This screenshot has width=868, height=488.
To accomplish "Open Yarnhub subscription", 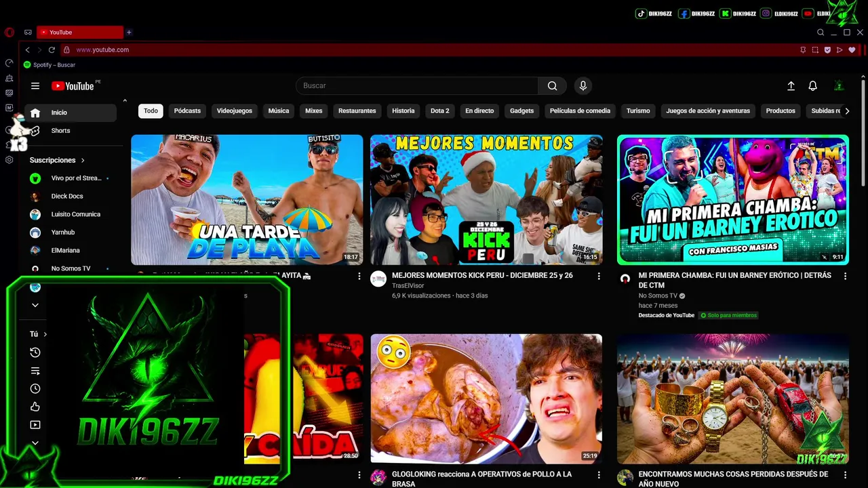I will tap(71, 232).
